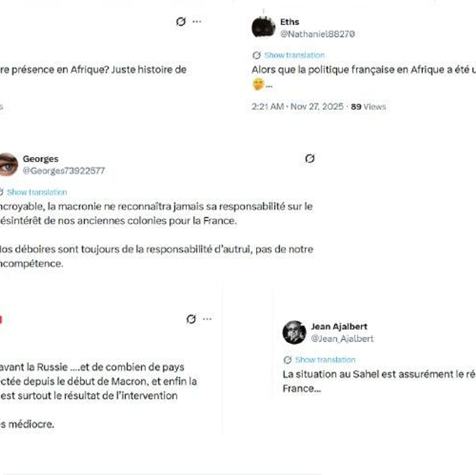Screen dimensions: 476x475
Task: Show translation for Georges' tweet
Action: click(37, 192)
